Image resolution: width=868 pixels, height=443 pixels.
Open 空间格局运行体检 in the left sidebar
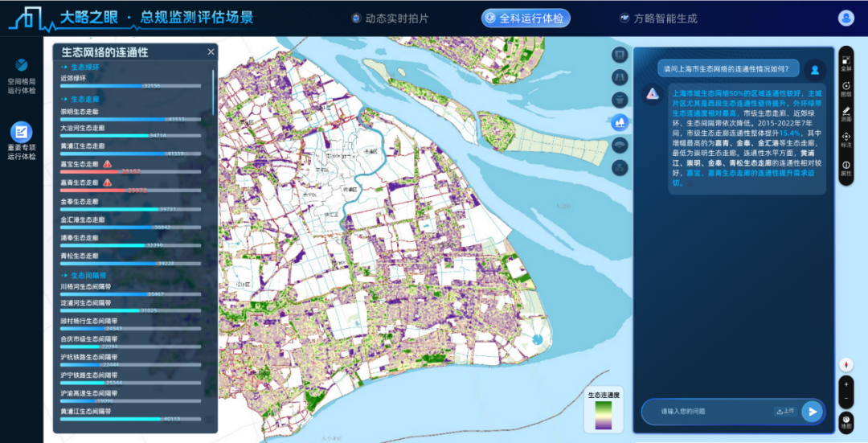point(22,75)
